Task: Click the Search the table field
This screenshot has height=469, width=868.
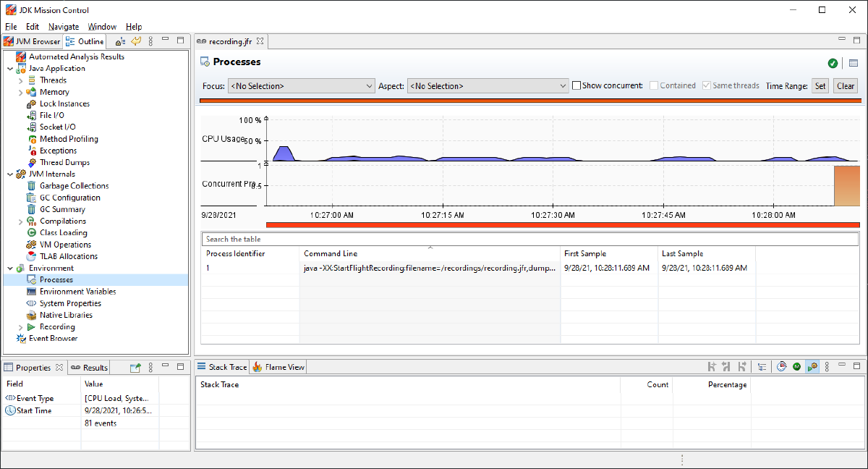Action: 529,239
